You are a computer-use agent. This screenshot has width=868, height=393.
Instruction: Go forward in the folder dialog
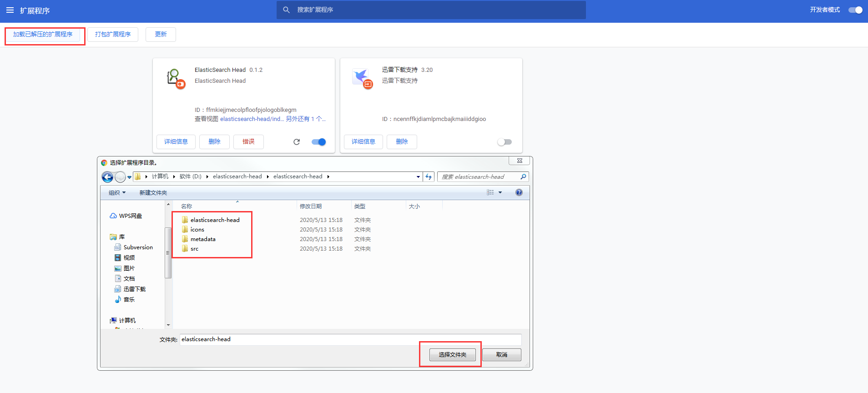coord(120,177)
